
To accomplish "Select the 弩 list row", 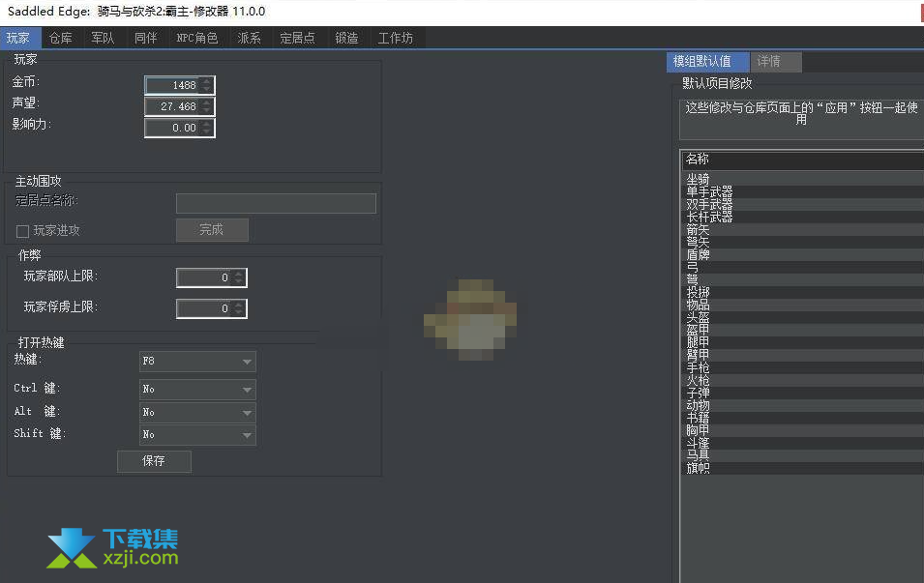I will 803,279.
